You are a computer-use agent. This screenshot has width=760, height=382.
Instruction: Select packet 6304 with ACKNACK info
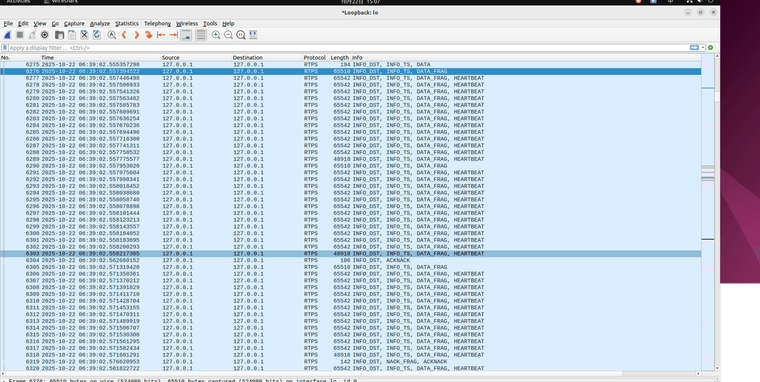(350, 260)
